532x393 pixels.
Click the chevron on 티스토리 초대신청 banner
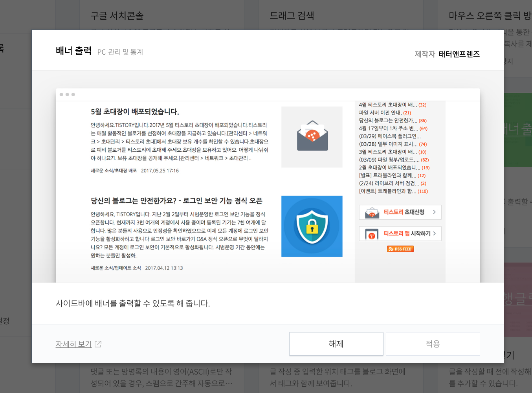(x=434, y=212)
